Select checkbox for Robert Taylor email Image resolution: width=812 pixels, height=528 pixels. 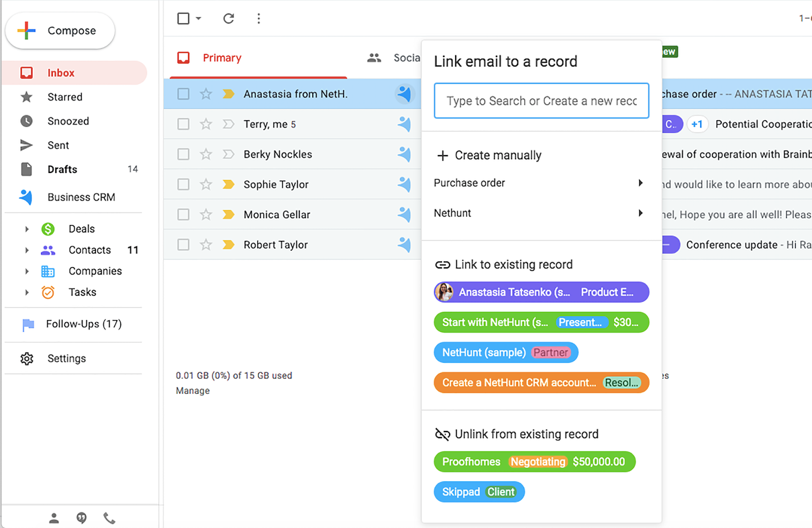183,245
